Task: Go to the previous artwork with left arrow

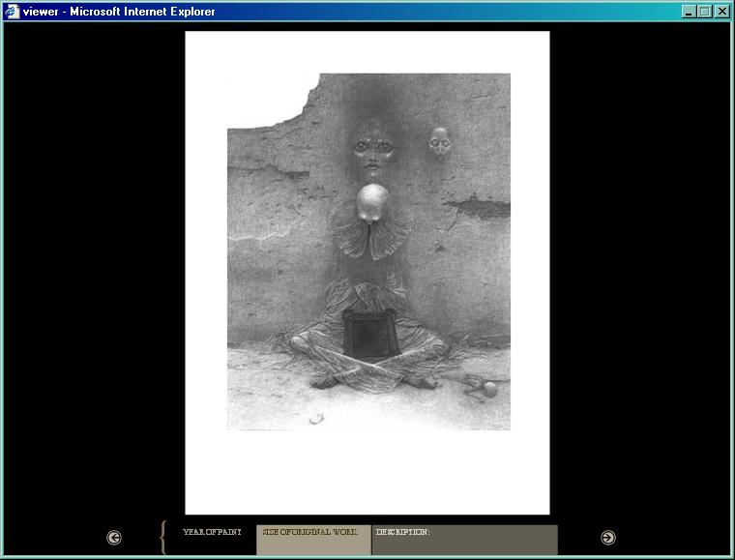Action: (x=114, y=538)
